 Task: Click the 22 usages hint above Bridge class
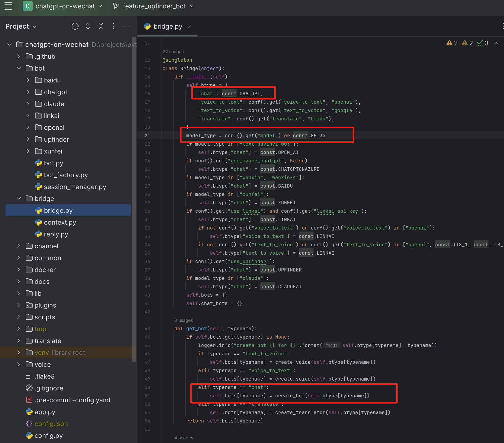173,52
